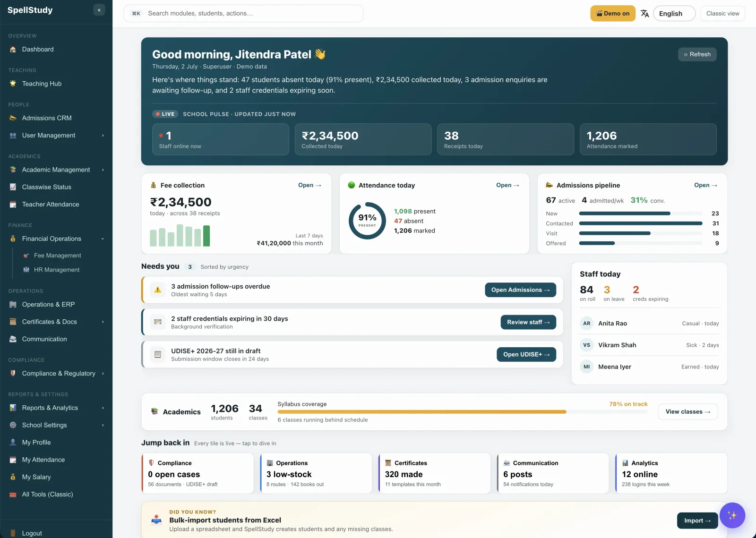Click the Dashboard home icon in sidebar
Screen dimensions: 756x538
pyautogui.click(x=13, y=49)
